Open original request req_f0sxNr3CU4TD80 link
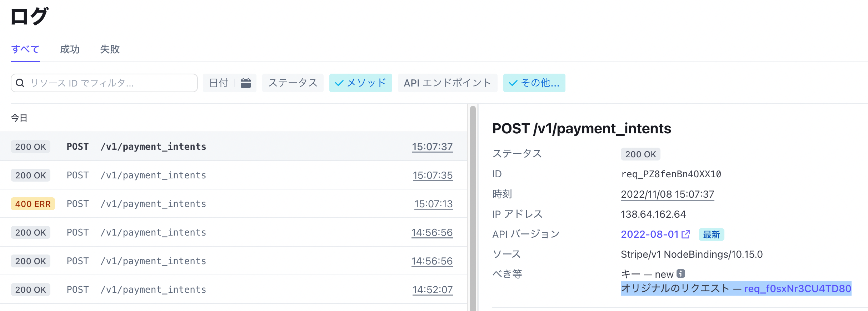 click(x=798, y=288)
